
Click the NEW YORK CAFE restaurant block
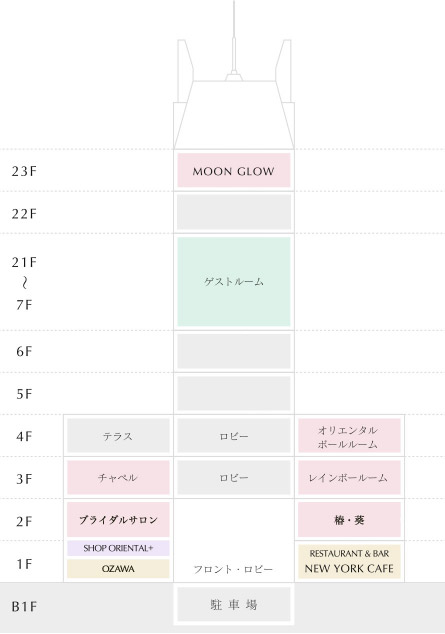[349, 561]
